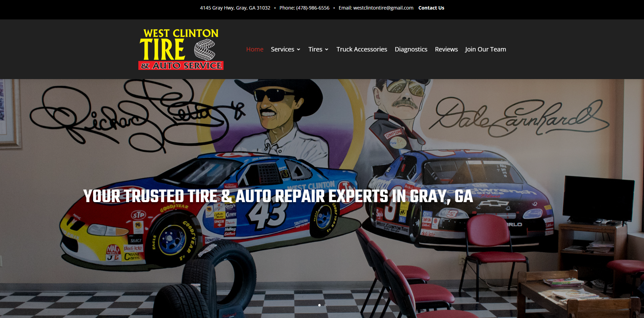Open the Services menu item
The width and height of the screenshot is (644, 318).
(282, 49)
